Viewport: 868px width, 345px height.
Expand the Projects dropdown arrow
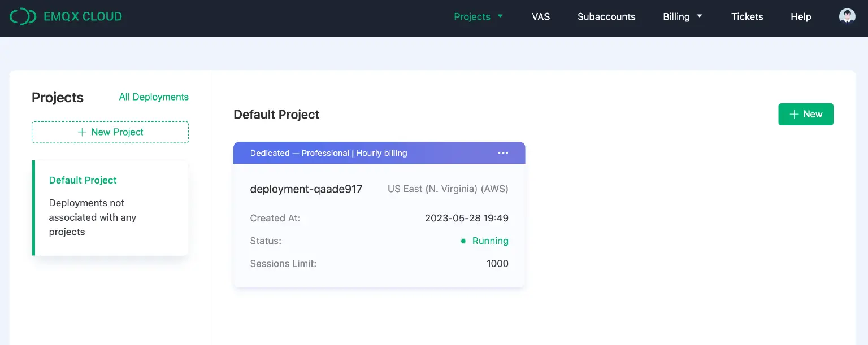[x=500, y=16]
